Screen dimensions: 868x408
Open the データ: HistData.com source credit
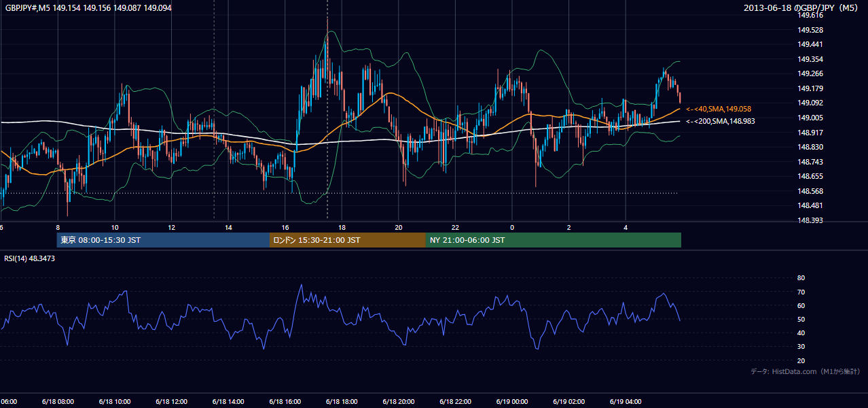click(x=806, y=371)
